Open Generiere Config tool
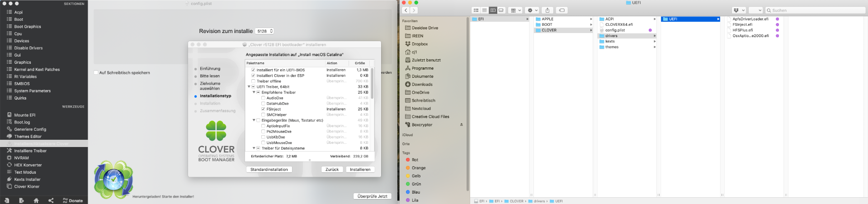This screenshot has width=868, height=204. [x=30, y=129]
